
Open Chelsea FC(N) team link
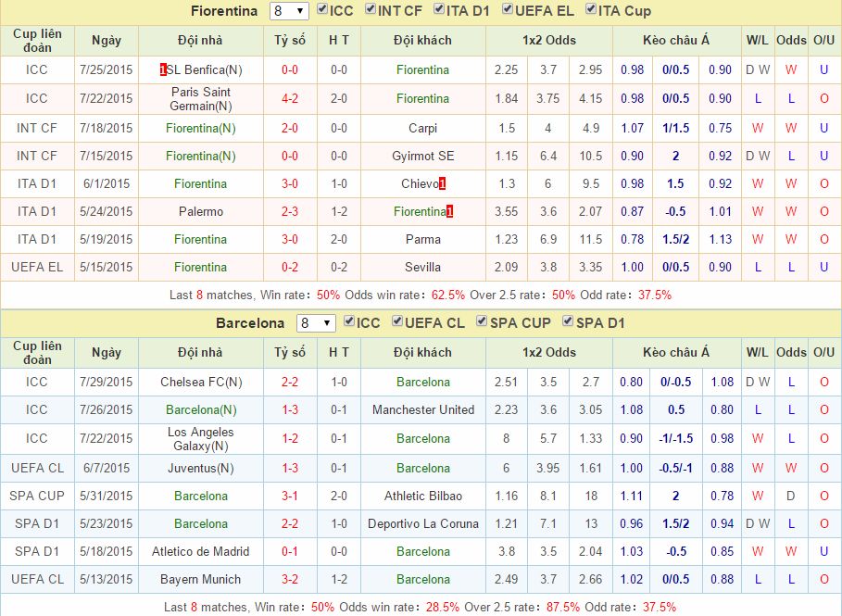pos(201,382)
